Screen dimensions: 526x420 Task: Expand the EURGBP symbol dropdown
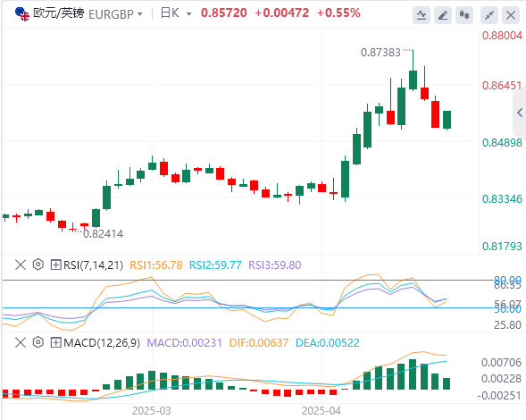click(140, 14)
